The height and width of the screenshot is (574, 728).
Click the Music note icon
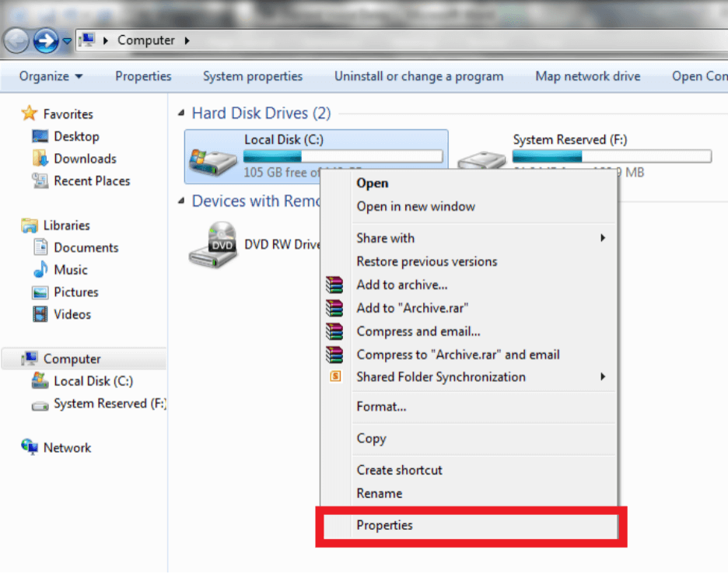point(40,269)
